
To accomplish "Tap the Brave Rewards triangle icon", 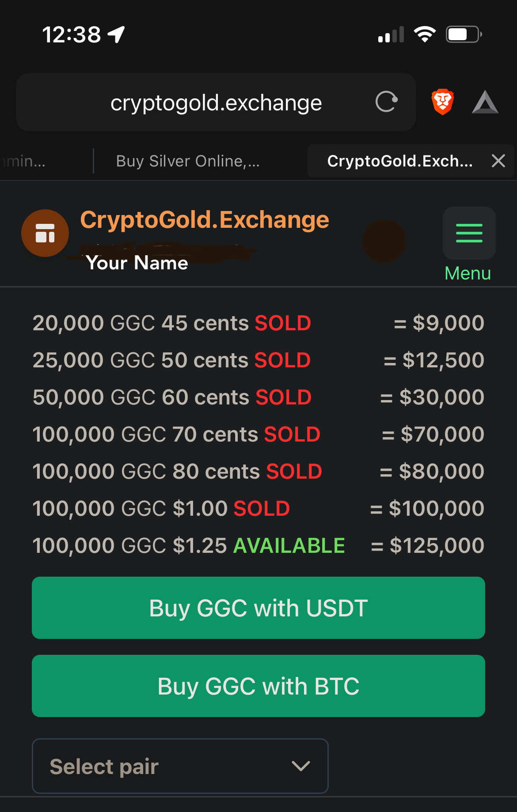I will [x=485, y=102].
